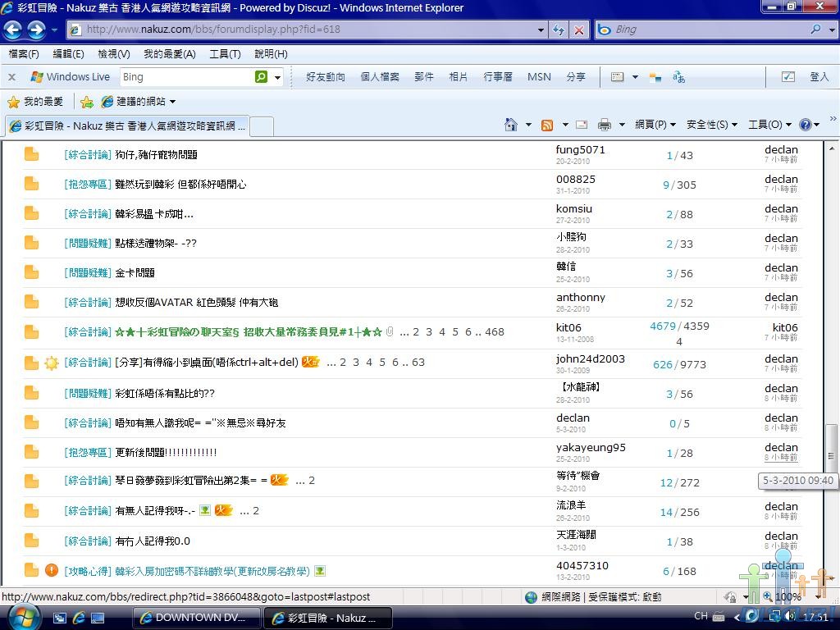Expand the Print button dropdown arrow
Image resolution: width=840 pixels, height=630 pixels.
(x=622, y=125)
